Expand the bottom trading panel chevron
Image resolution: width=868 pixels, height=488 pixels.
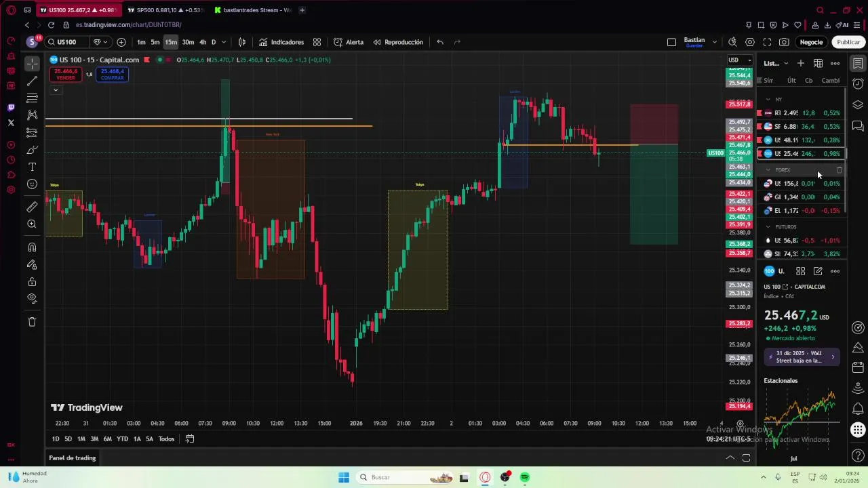pyautogui.click(x=730, y=458)
